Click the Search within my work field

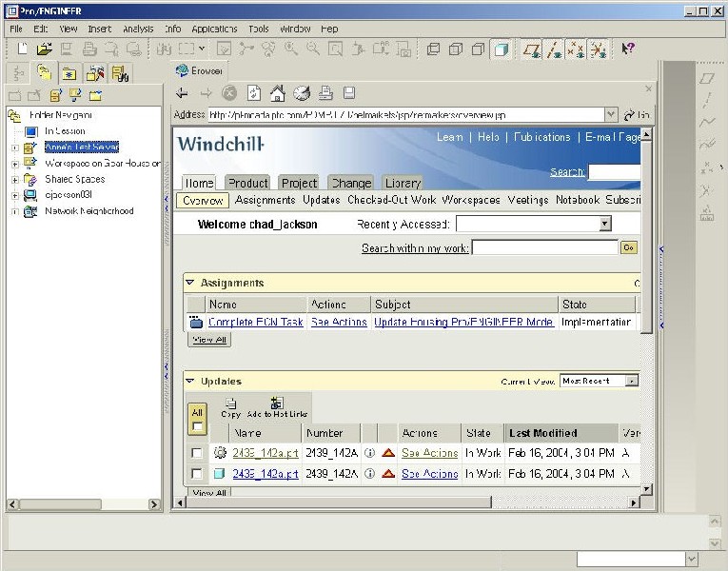pos(544,247)
